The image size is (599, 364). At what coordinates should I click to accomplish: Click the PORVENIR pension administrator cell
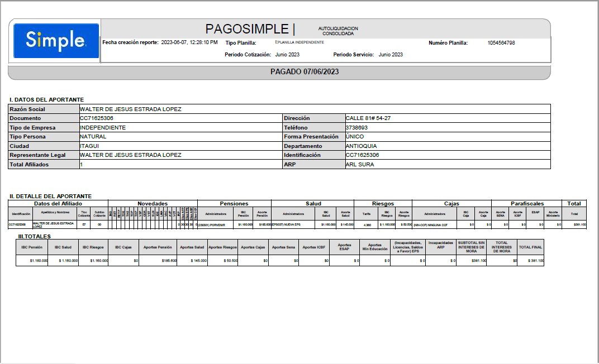(215, 224)
